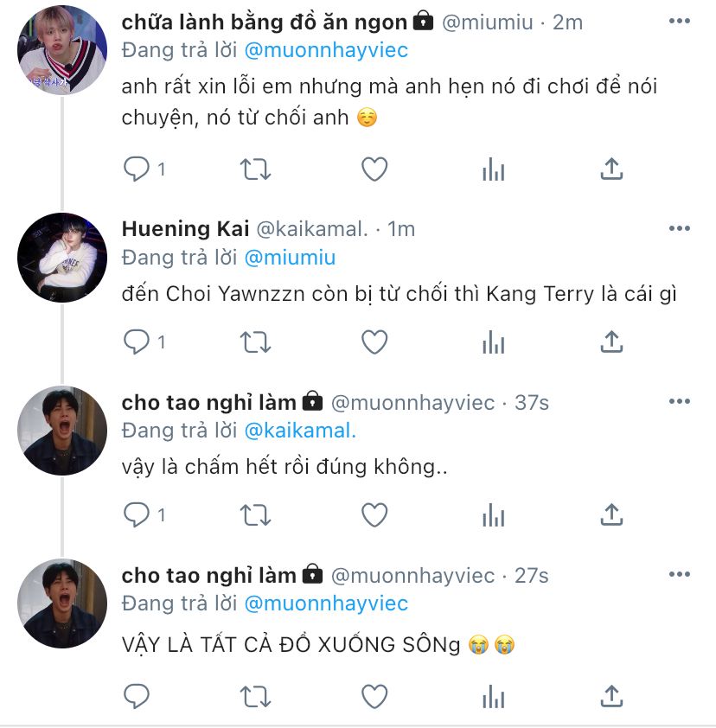The image size is (716, 728).
Task: Open more options for miumiu tweet
Action: point(680,21)
